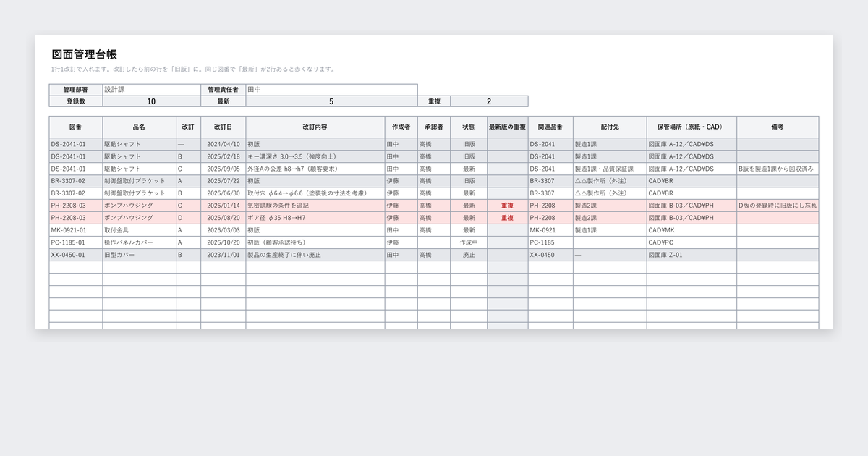Viewport: 868px width, 456px height.
Task: Click the cell ボア径 φ35 H8→H7
Action: pyautogui.click(x=315, y=218)
